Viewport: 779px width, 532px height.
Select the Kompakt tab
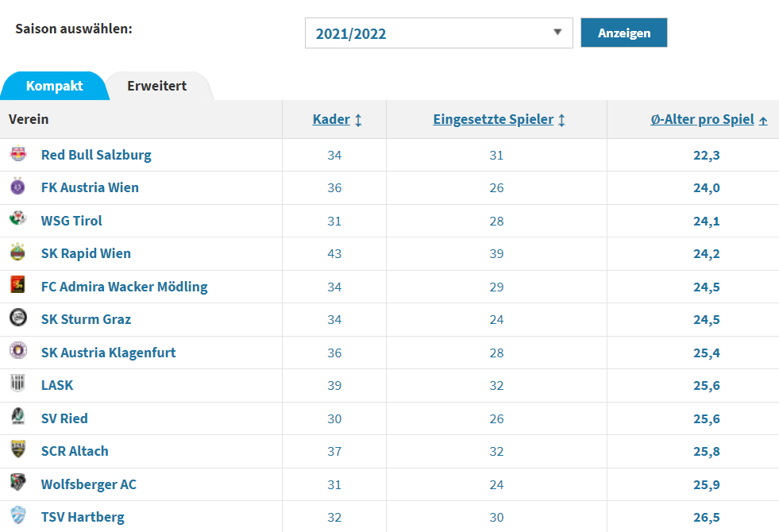(x=54, y=86)
